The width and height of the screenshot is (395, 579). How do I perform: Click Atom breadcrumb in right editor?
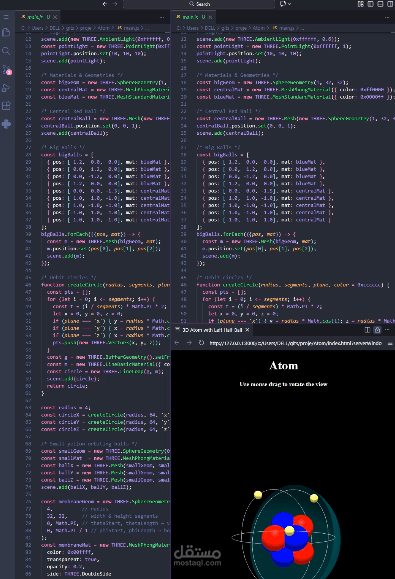click(259, 28)
